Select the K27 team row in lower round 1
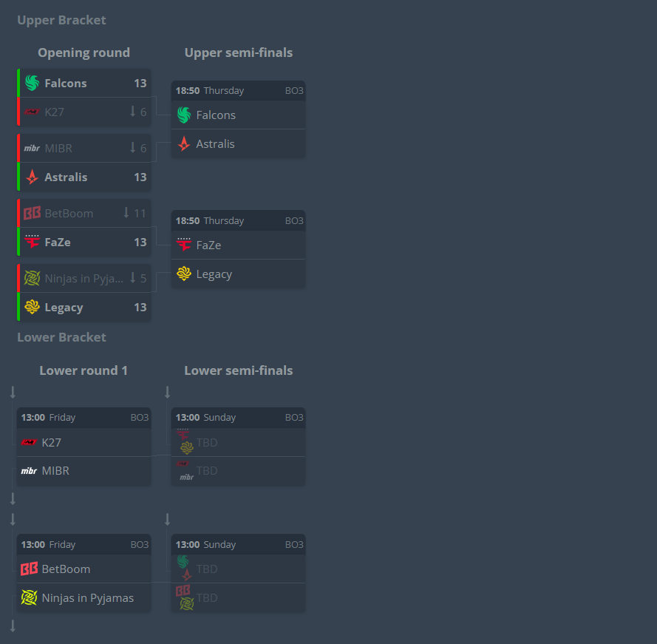Screen dimensions: 657x644 pyautogui.click(x=84, y=442)
